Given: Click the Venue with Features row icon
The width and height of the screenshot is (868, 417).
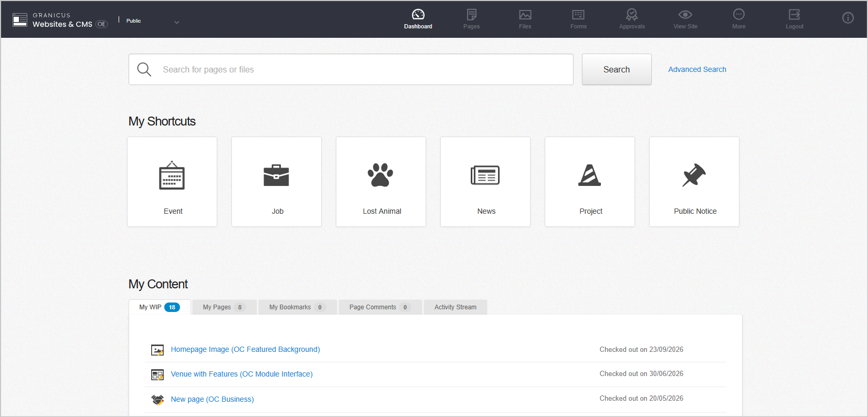Looking at the screenshot, I should (x=157, y=374).
